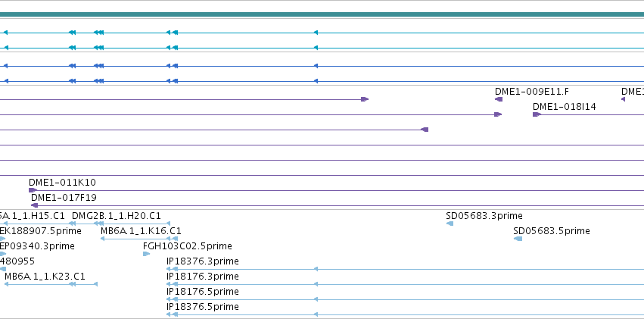Select the EP09340.3prime label
This screenshot has height=319, width=644.
[x=37, y=246]
